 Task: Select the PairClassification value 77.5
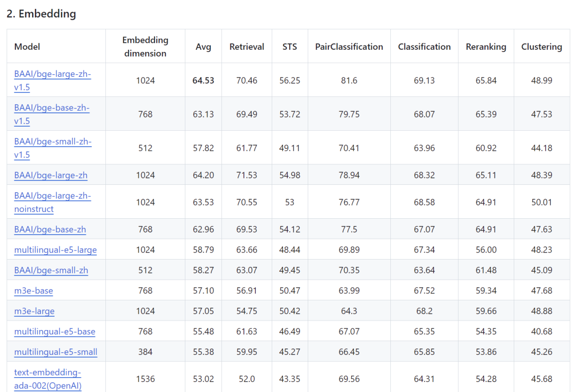click(x=349, y=229)
